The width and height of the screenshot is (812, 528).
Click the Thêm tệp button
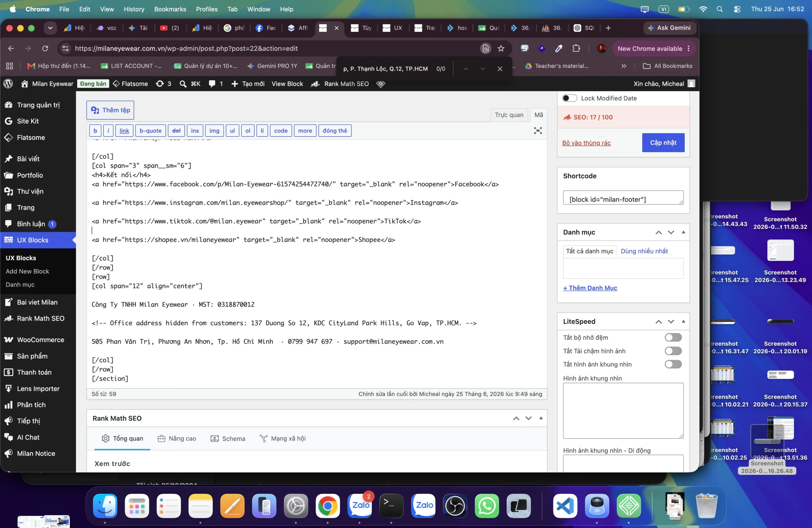point(110,110)
